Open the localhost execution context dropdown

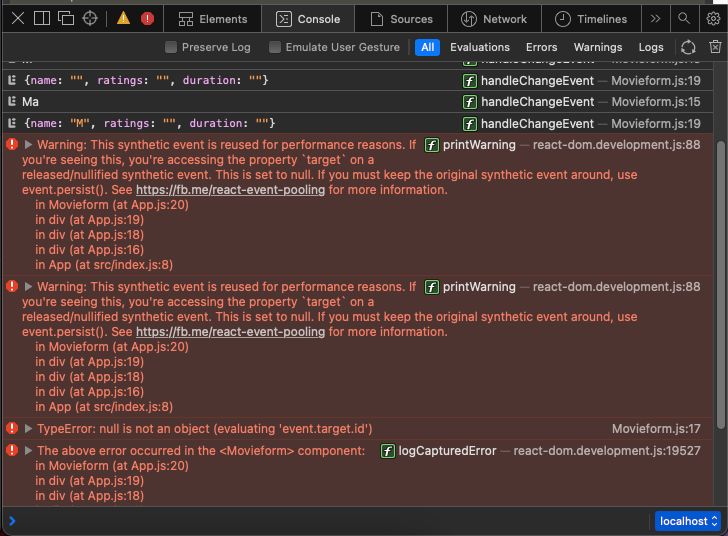(x=688, y=521)
